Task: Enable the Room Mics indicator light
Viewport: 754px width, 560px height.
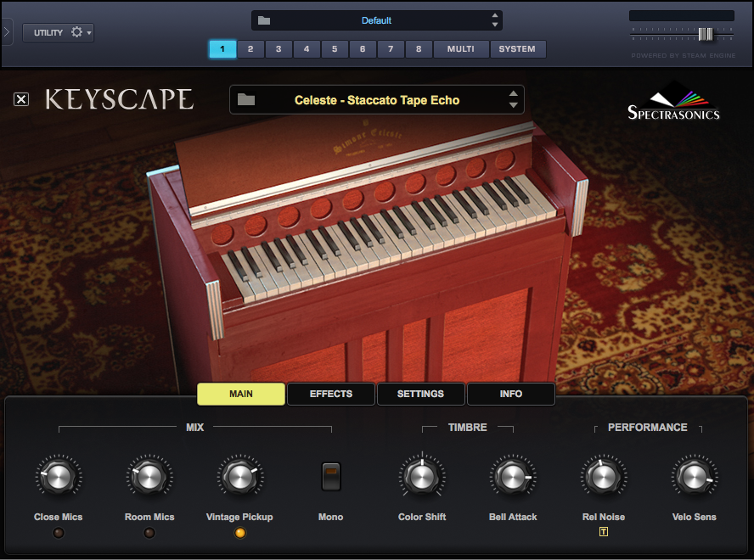Action: [149, 533]
